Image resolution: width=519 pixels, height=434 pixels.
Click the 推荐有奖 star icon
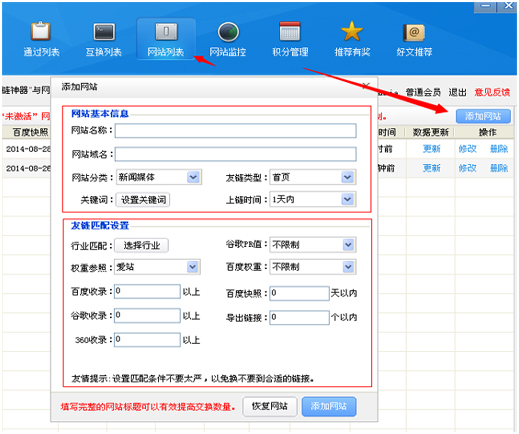pyautogui.click(x=352, y=31)
